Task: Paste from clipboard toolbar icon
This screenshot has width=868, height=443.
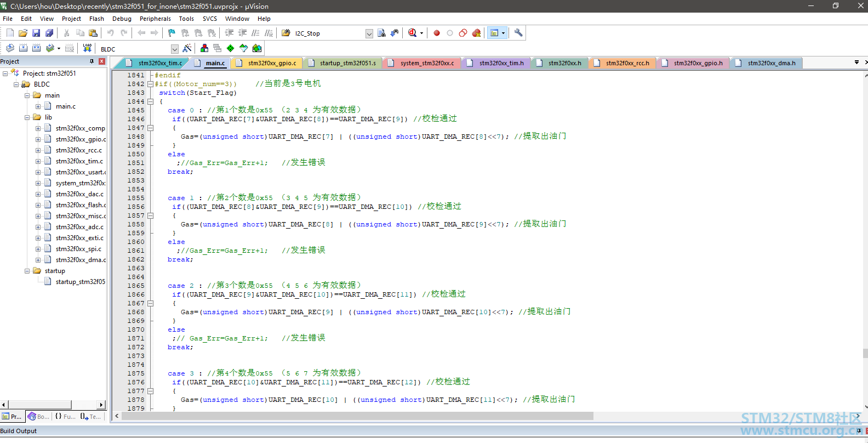Action: coord(93,33)
